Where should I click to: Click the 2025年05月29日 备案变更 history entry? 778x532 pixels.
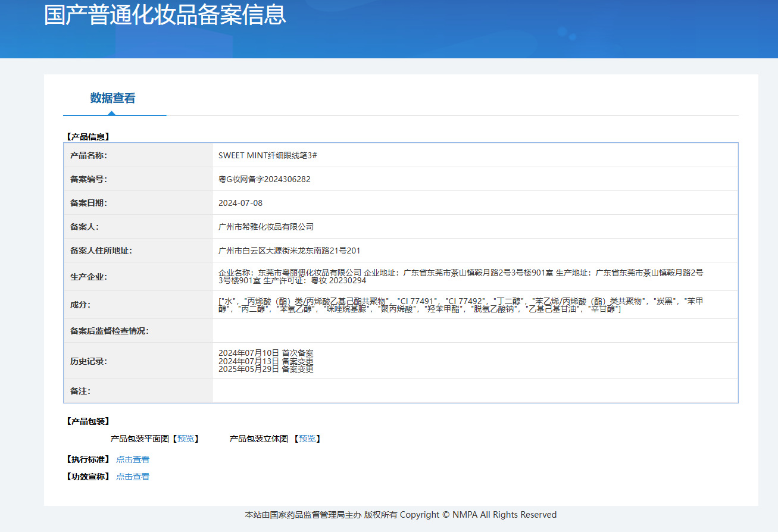point(266,369)
